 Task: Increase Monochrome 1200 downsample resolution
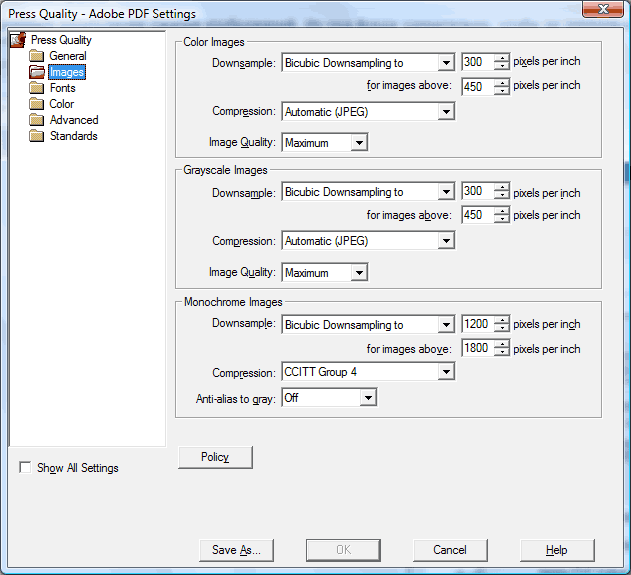(502, 320)
